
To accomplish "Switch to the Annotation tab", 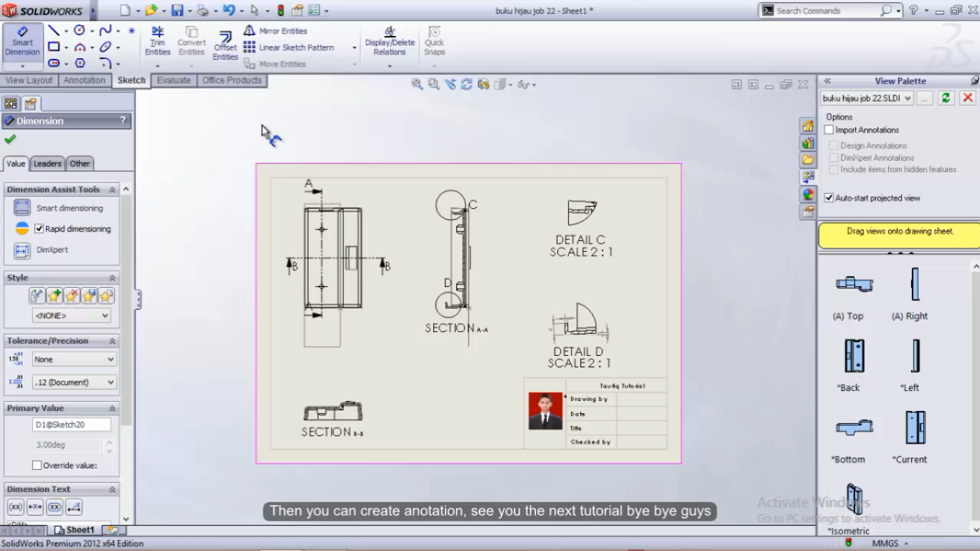I will pos(85,80).
